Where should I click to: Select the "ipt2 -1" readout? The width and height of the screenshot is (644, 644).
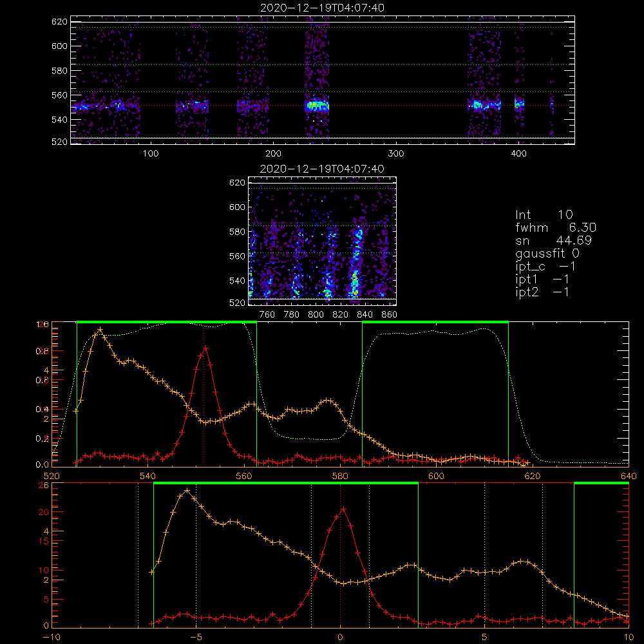tap(542, 292)
